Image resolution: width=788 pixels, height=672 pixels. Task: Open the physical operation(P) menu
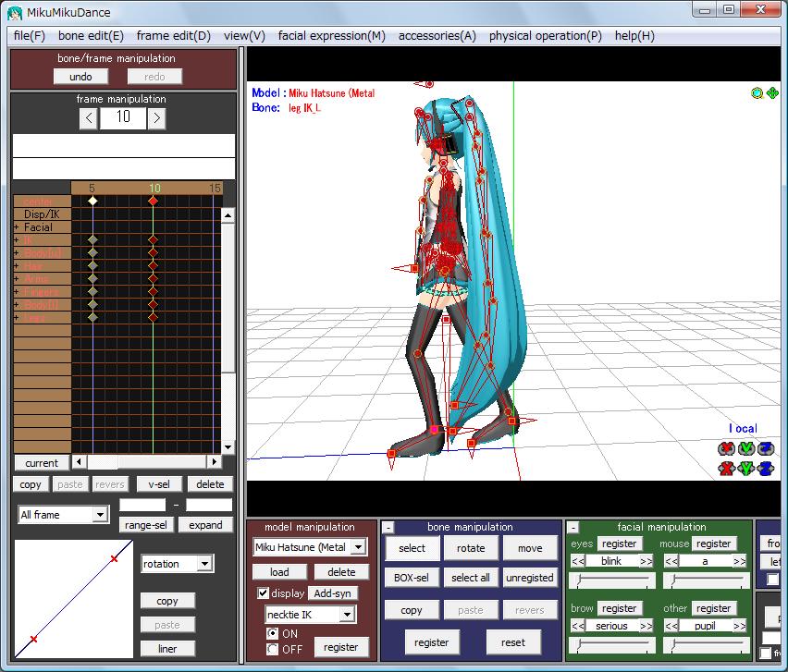coord(546,36)
